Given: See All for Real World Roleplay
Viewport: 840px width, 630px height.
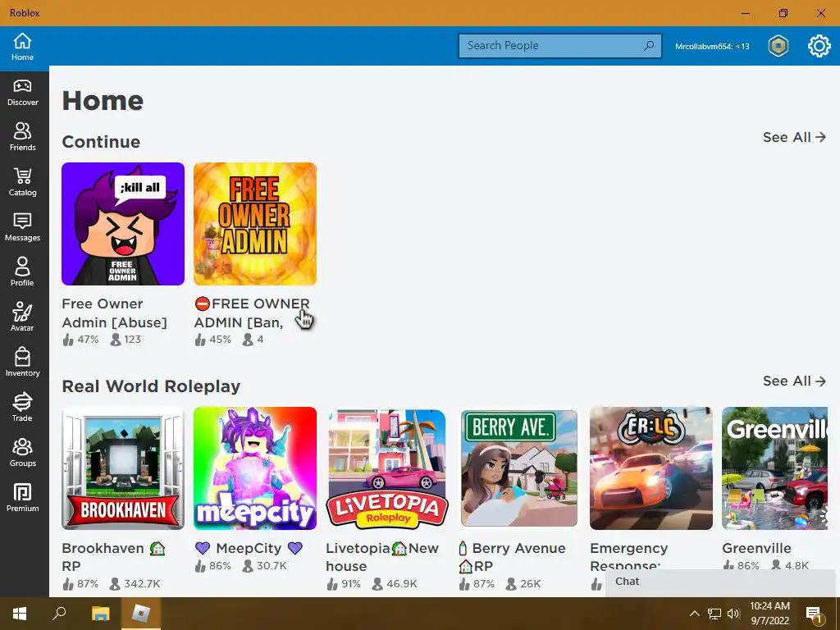Looking at the screenshot, I should [x=794, y=381].
